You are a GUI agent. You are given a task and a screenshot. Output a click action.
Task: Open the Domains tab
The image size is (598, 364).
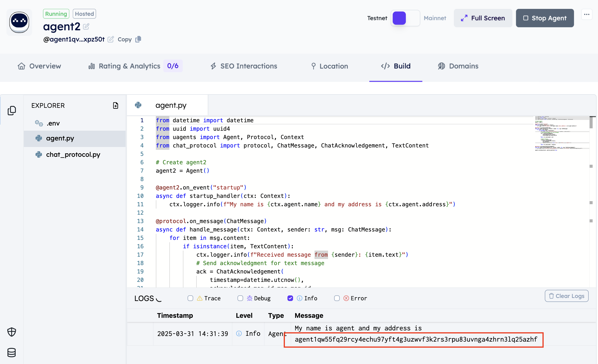(x=458, y=66)
